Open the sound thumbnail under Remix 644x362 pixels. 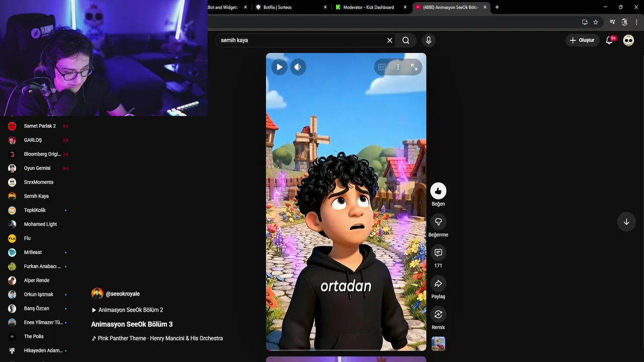(438, 344)
